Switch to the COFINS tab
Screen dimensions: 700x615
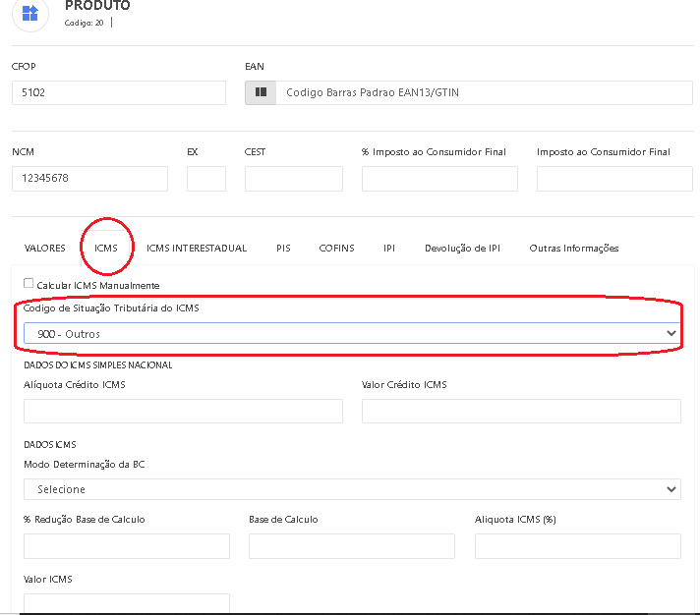click(336, 249)
